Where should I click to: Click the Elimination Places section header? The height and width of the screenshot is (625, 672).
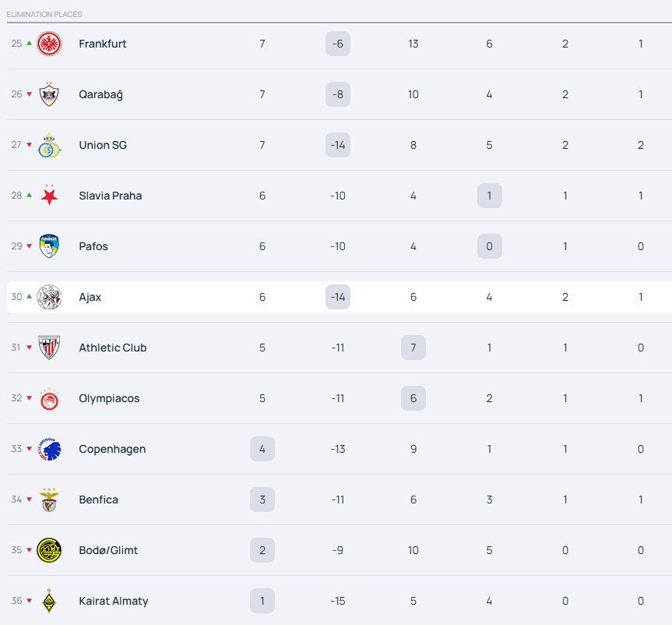click(44, 14)
